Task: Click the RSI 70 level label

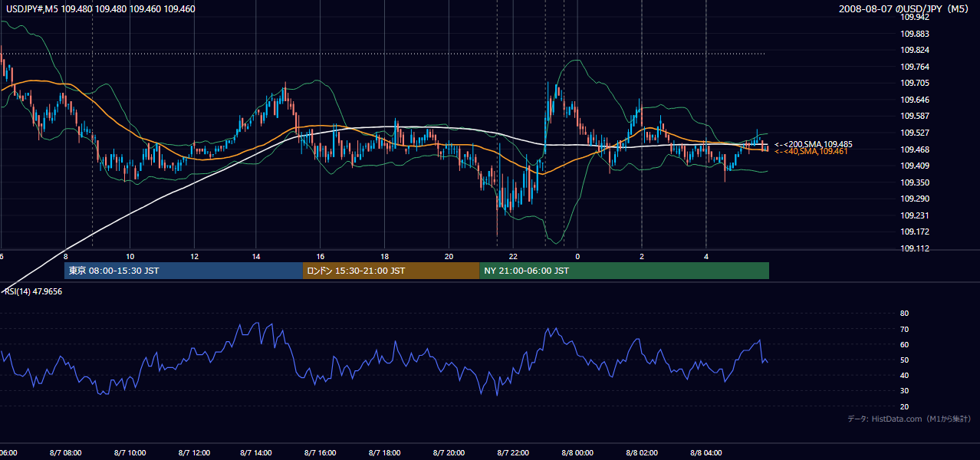Action: pyautogui.click(x=904, y=329)
